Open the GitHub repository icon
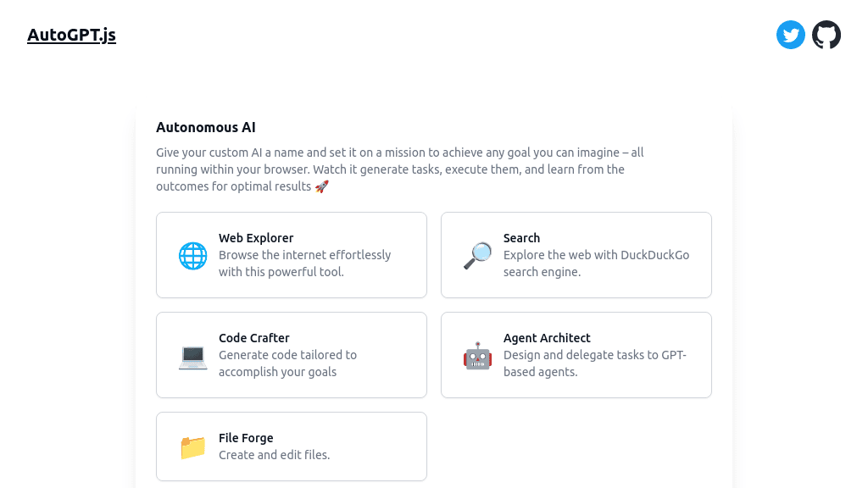 pos(826,35)
